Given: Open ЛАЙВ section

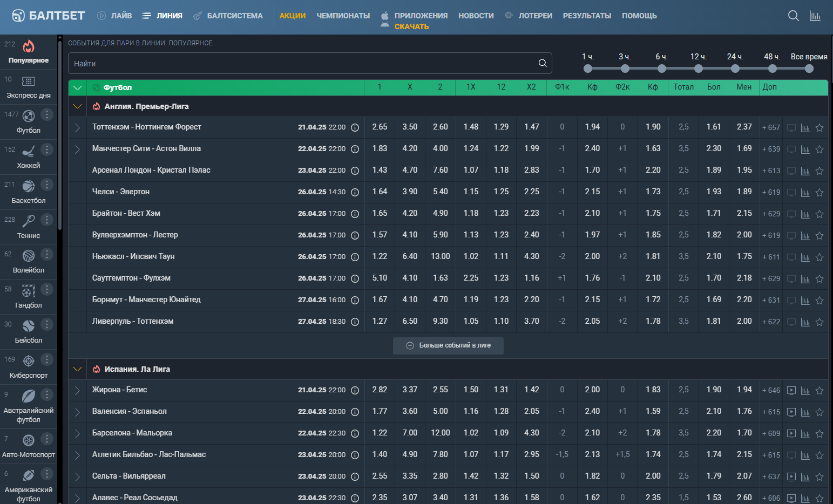Looking at the screenshot, I should click(x=114, y=16).
